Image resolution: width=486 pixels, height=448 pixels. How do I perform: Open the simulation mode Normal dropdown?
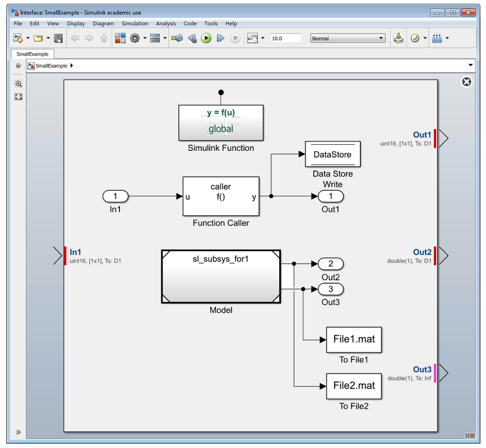click(348, 38)
